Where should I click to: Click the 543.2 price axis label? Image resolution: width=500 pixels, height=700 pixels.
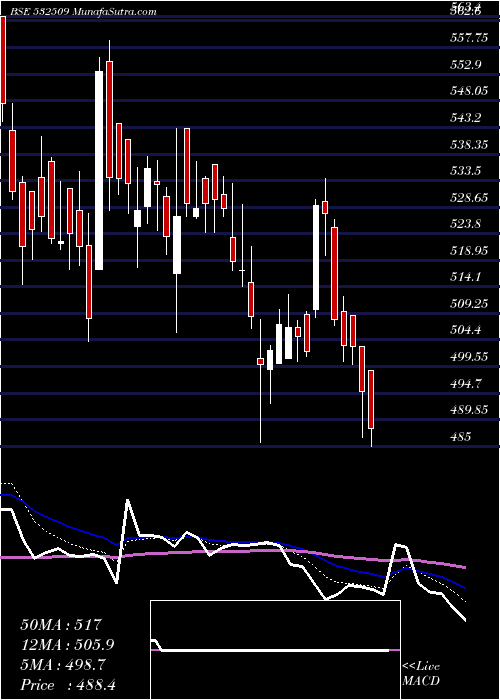[x=466, y=118]
